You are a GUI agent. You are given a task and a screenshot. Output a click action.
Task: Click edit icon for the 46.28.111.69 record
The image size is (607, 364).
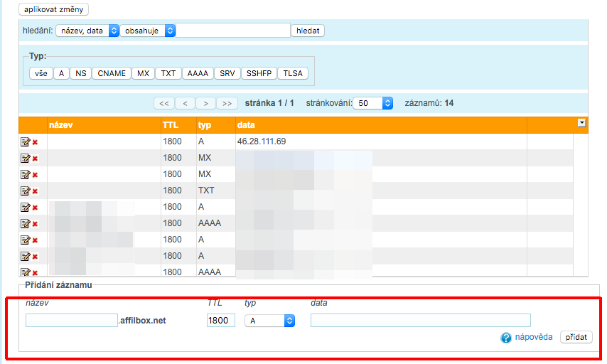[26, 142]
